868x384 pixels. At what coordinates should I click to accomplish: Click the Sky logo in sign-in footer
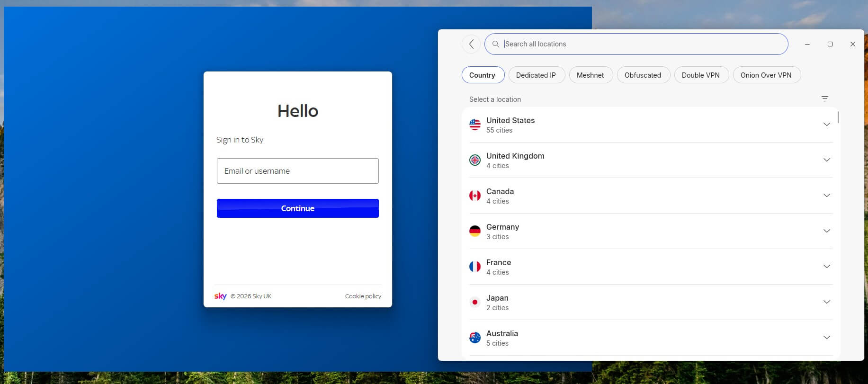click(x=220, y=296)
